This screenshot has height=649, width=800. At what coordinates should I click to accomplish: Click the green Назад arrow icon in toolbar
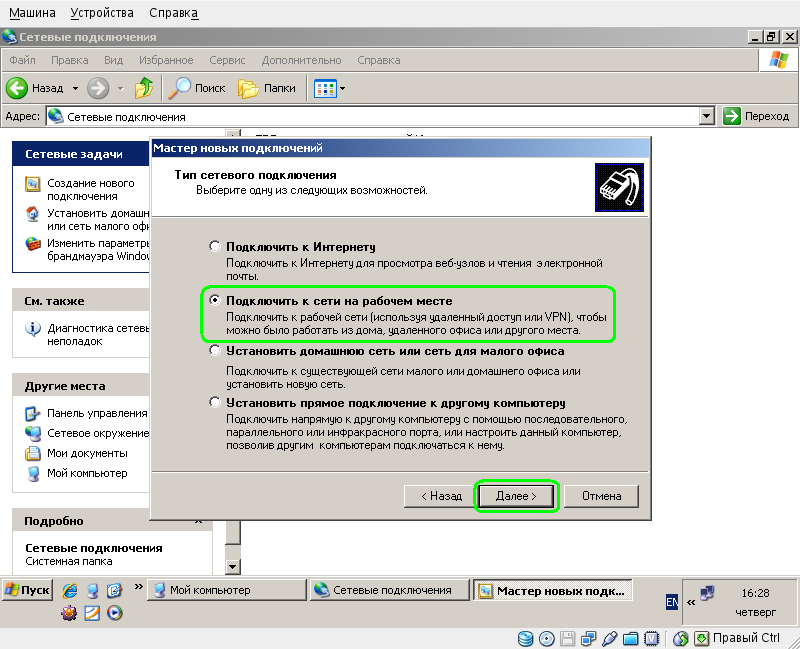click(16, 88)
